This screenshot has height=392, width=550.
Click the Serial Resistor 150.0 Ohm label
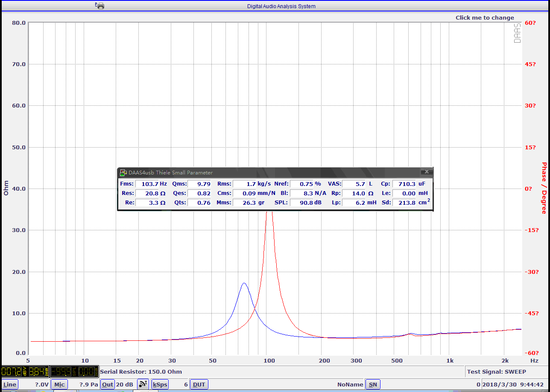(141, 372)
